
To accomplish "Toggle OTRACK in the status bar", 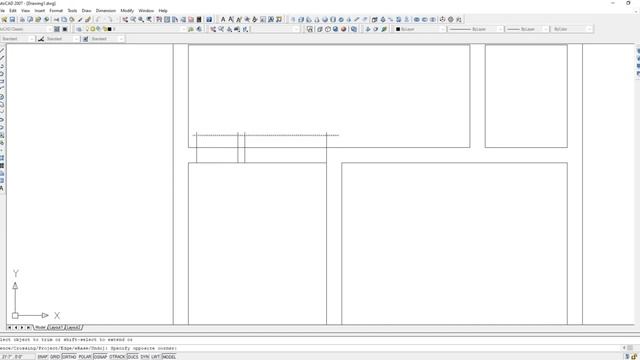I will click(x=117, y=357).
